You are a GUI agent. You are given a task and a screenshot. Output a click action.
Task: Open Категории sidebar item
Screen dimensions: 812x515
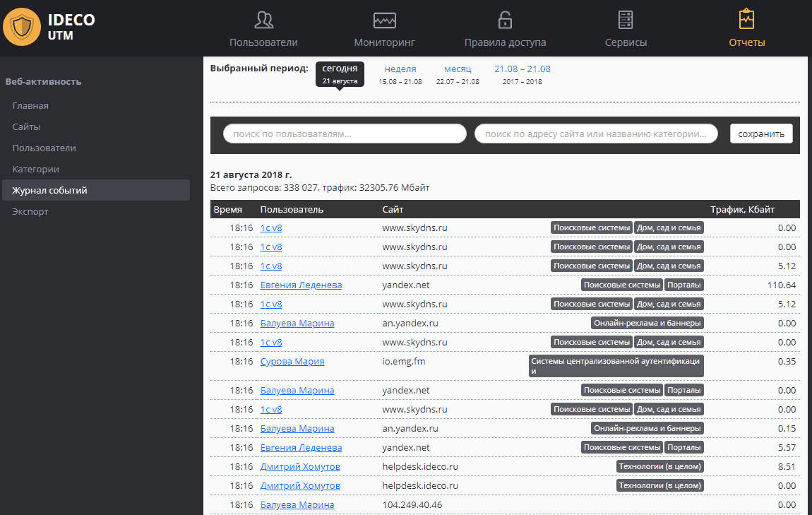pyautogui.click(x=35, y=170)
